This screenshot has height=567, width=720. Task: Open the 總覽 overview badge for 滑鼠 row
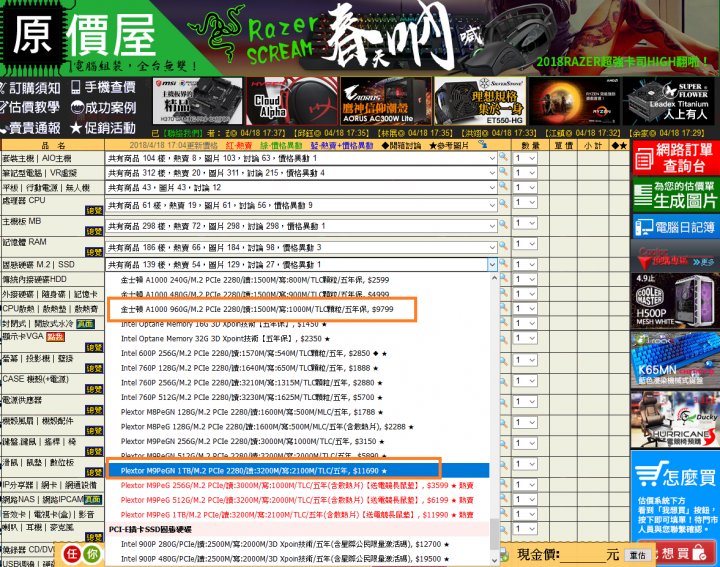pos(94,472)
